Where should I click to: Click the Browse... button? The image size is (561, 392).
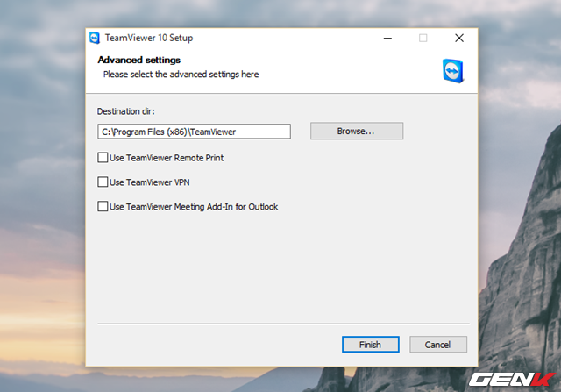356,132
